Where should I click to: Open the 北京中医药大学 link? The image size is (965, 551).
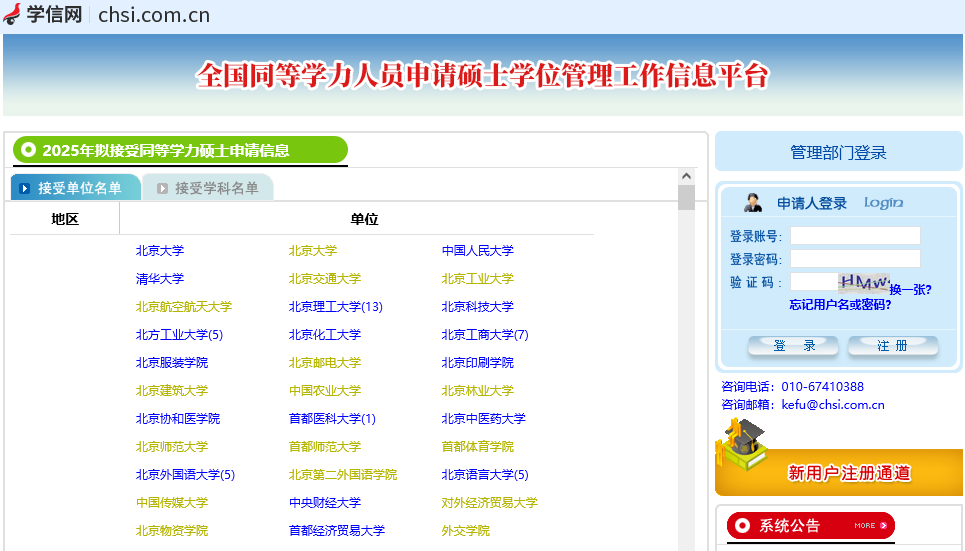[484, 419]
